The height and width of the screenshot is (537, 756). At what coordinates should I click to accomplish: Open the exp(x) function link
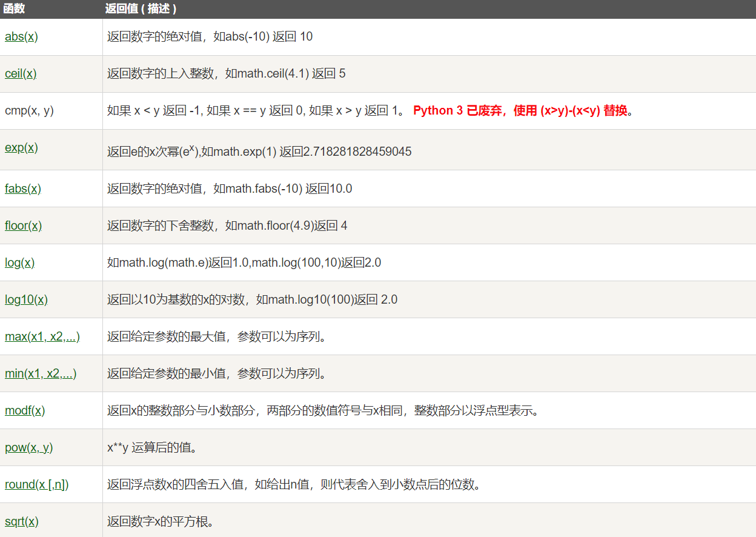tap(21, 147)
